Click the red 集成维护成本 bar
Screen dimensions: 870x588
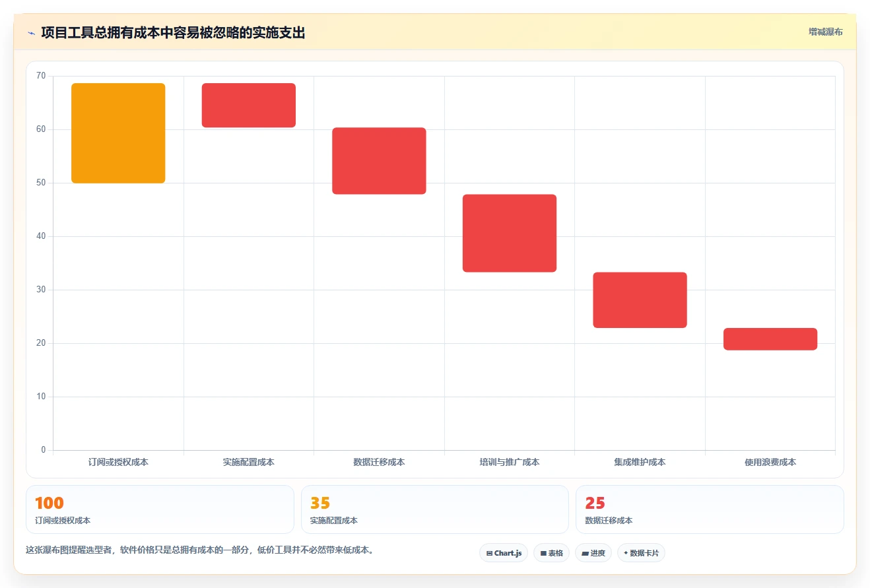[x=640, y=300]
